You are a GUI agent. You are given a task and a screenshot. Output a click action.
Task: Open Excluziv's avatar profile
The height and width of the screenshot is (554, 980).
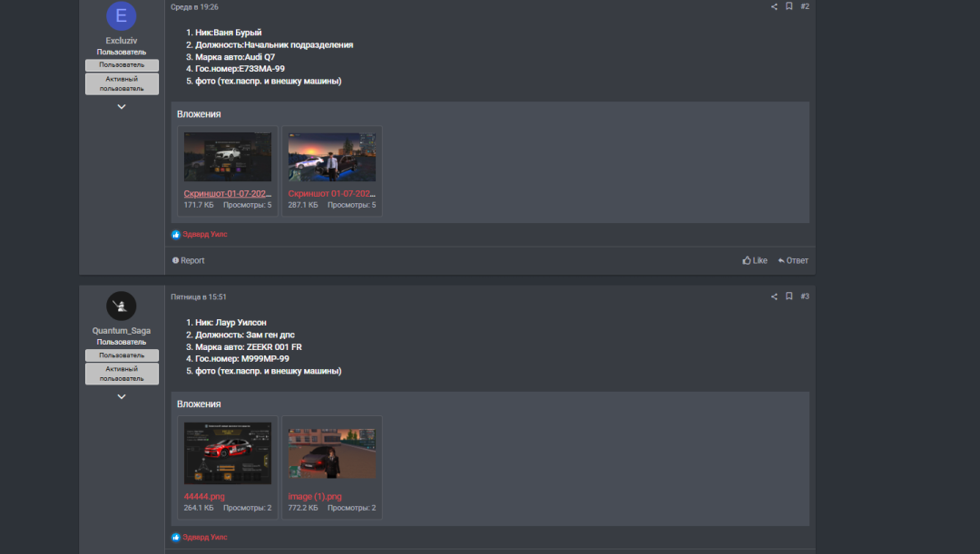click(x=122, y=15)
